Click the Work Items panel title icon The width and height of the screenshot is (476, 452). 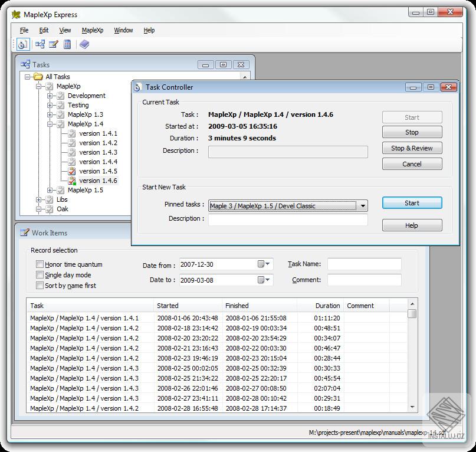tap(25, 232)
